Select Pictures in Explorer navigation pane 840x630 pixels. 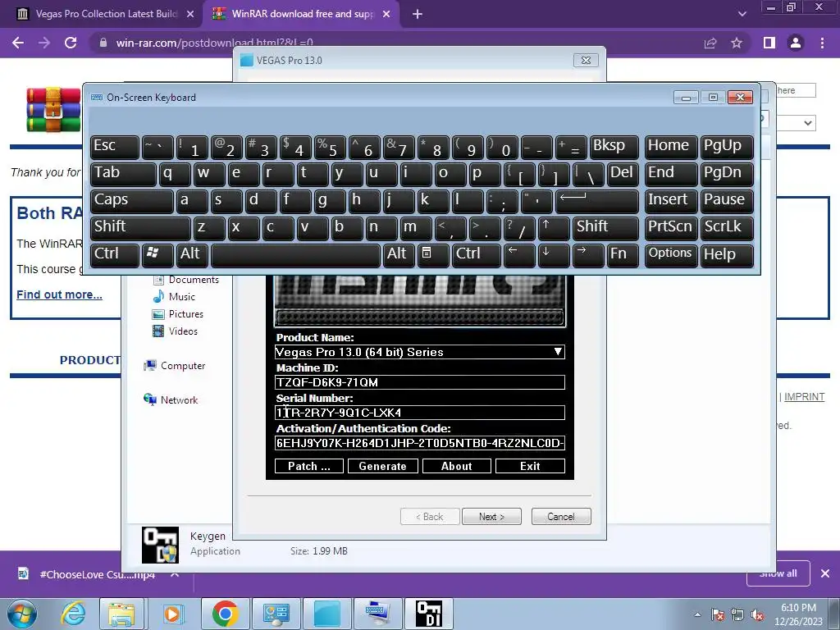tap(186, 314)
